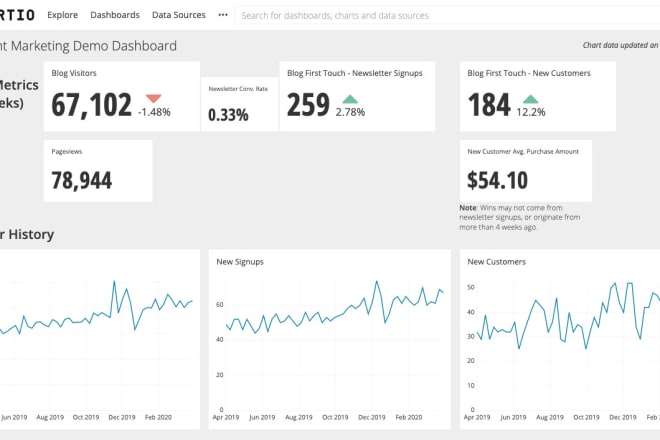Click the dashboards search field
The image size is (660, 440).
[x=447, y=16]
